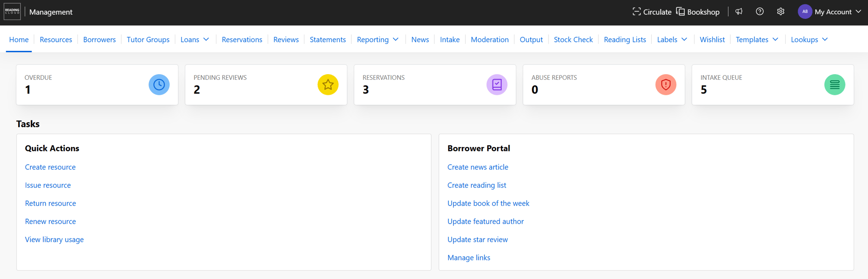Open the News tab
This screenshot has width=868, height=279.
click(420, 39)
